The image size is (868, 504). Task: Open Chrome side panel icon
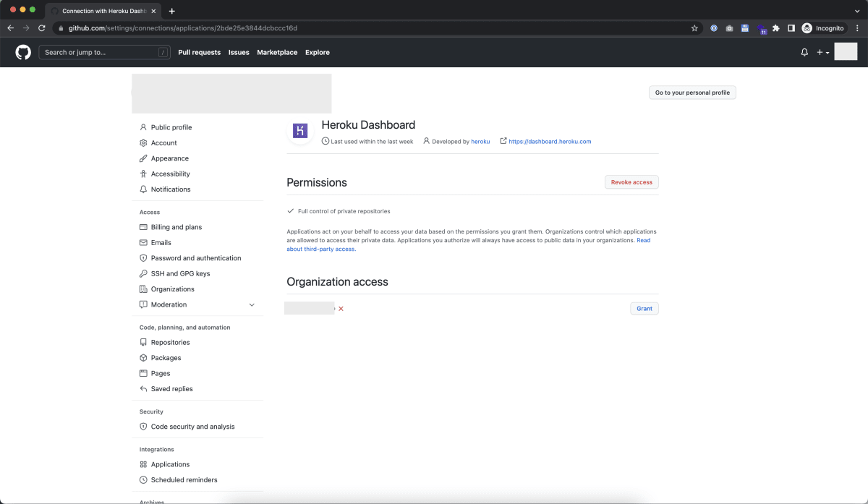click(x=791, y=28)
